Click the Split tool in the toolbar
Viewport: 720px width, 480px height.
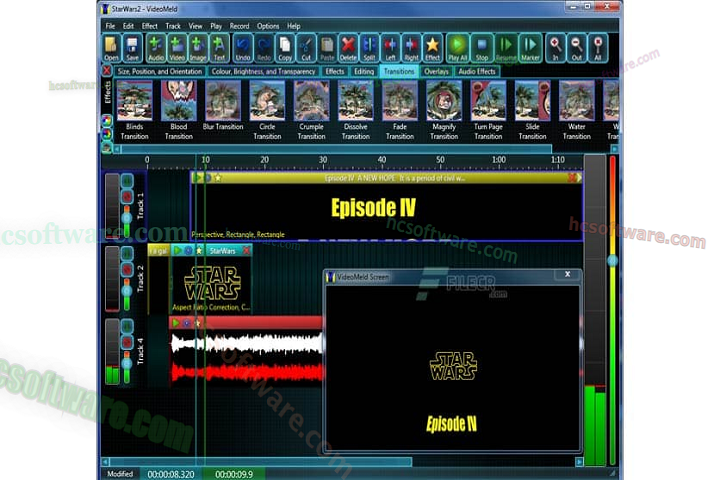(369, 47)
